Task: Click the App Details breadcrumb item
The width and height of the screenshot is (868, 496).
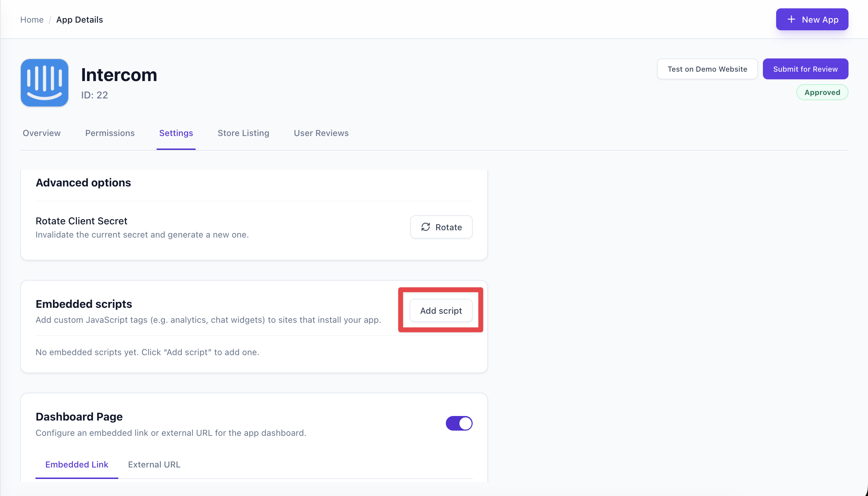Action: 79,19
